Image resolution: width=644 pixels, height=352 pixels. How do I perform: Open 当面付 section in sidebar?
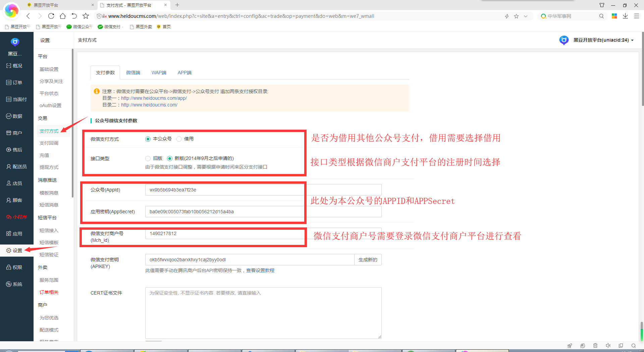16,99
